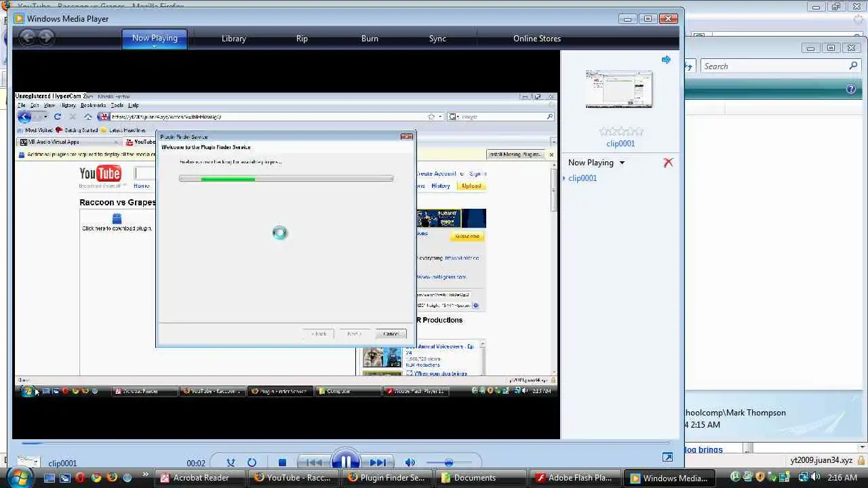
Task: Click the 2:16 AM taskbar clock
Action: (x=842, y=478)
